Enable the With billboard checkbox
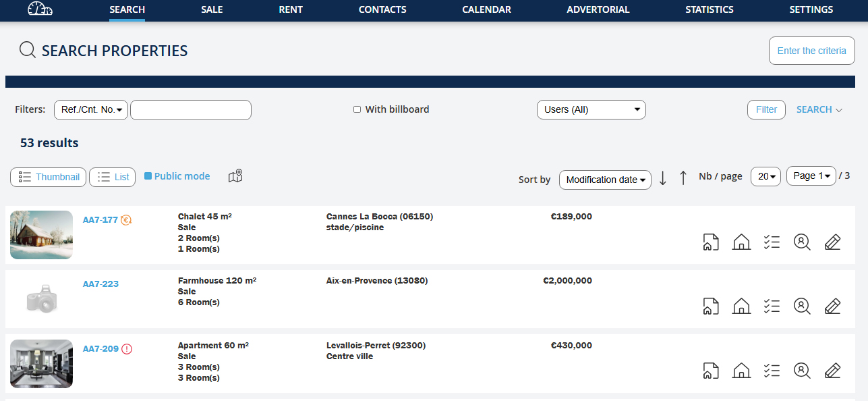 point(357,109)
